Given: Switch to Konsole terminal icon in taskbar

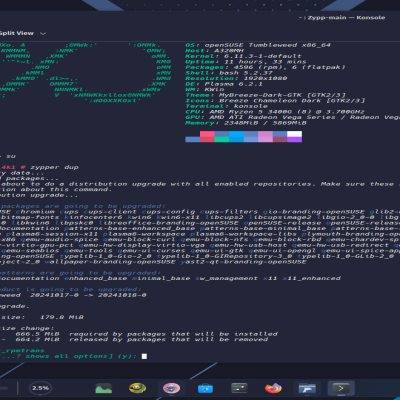Looking at the screenshot, I should click(341, 388).
